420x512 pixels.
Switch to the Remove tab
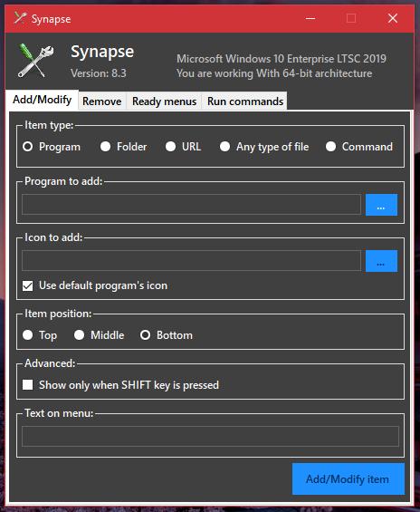[102, 101]
